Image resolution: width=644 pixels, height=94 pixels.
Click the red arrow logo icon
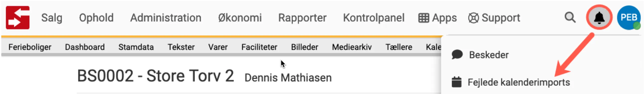coord(18,17)
